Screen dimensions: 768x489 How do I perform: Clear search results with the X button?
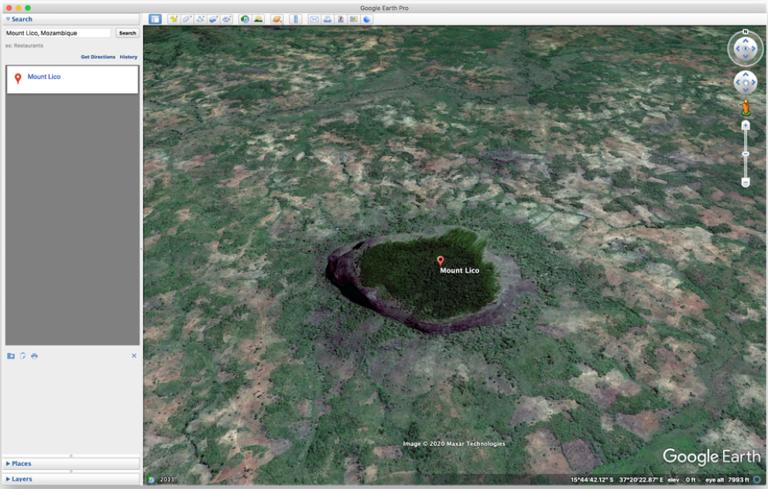(x=134, y=356)
